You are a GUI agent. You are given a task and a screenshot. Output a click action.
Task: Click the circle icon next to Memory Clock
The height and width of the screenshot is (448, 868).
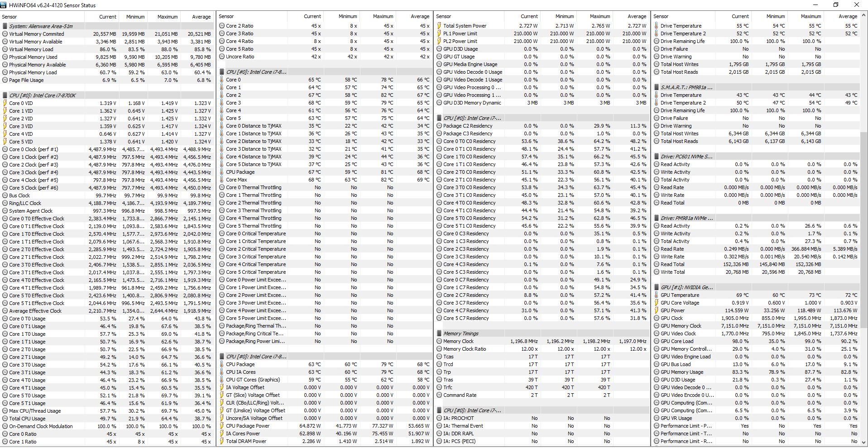439,341
